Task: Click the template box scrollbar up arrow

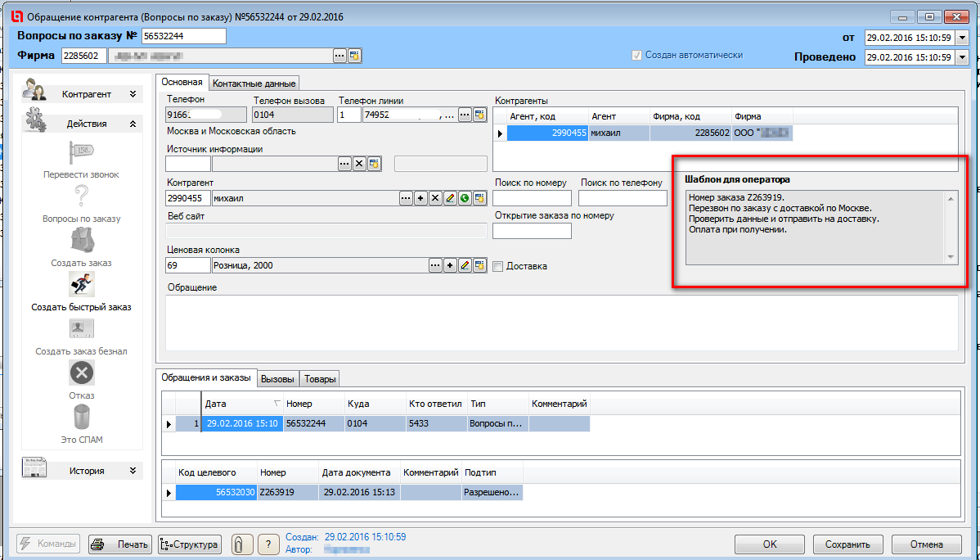Action: coord(951,198)
